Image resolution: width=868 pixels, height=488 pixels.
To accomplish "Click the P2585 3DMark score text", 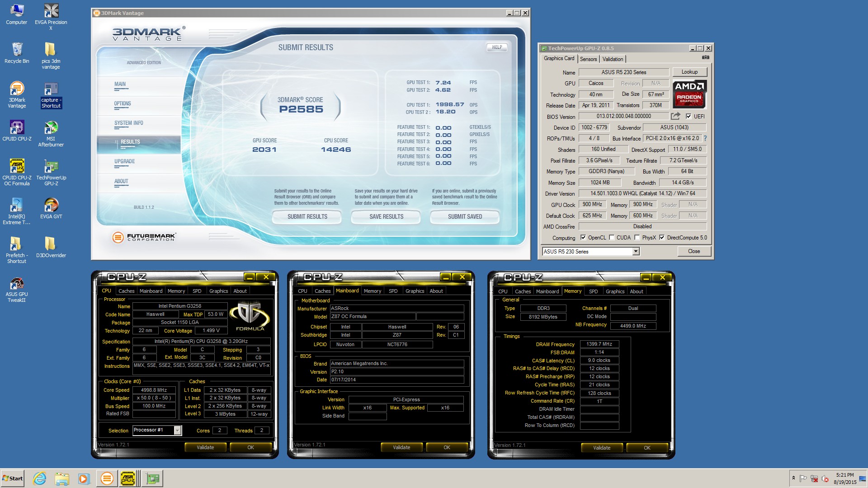I will pyautogui.click(x=301, y=109).
